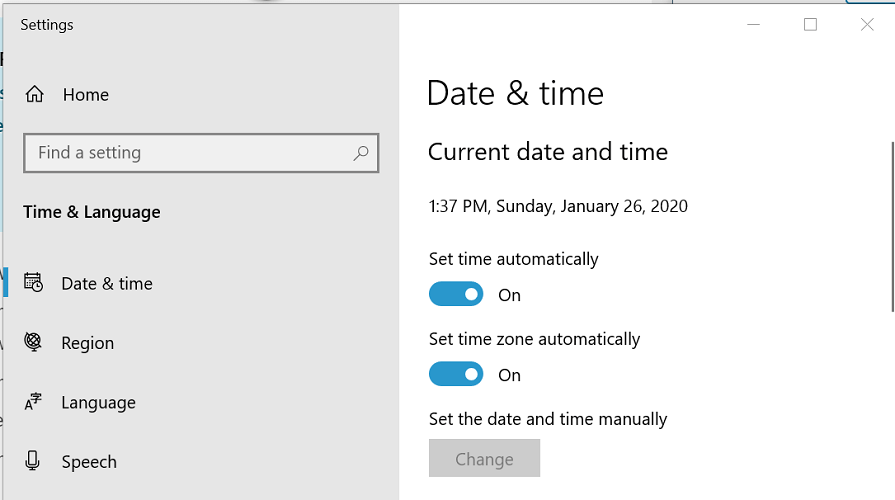
Task: Click the Date & time calendar-clock icon
Action: [x=34, y=283]
